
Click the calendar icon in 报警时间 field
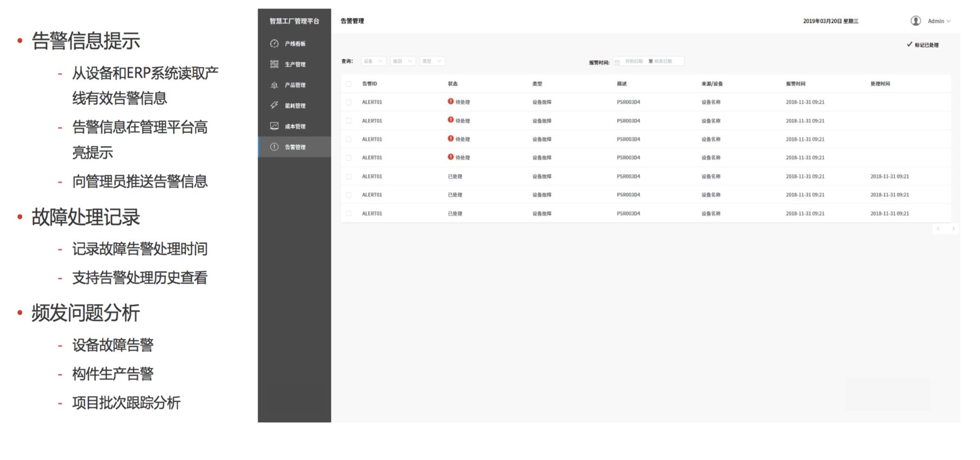pos(617,62)
